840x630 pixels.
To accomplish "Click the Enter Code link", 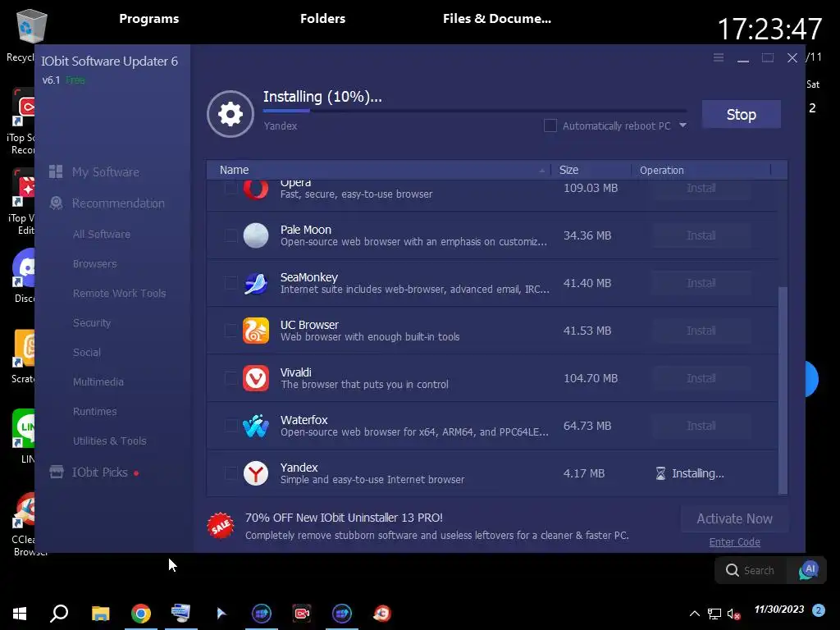I will coord(734,541).
